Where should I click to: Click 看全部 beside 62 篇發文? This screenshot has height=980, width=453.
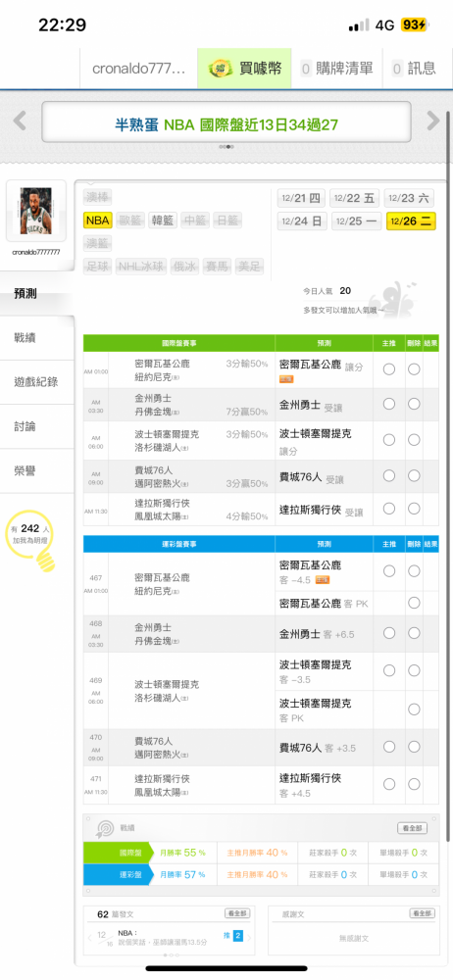[x=237, y=913]
